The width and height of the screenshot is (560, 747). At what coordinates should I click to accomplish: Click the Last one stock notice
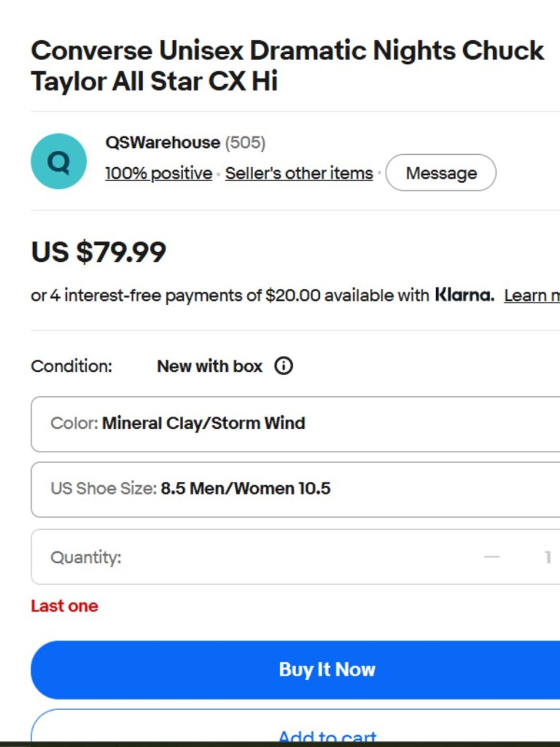click(x=64, y=606)
